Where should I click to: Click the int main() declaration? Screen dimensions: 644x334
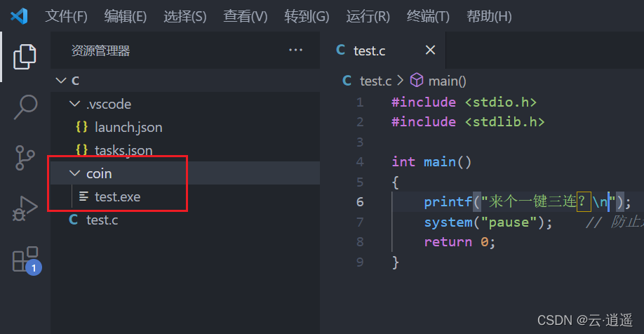[x=431, y=162]
